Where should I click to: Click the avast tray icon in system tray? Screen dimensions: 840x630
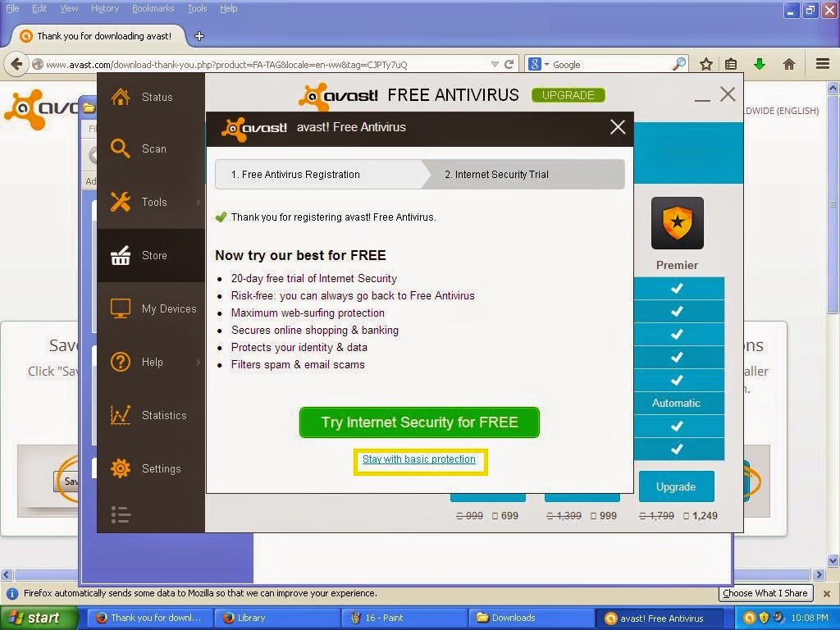click(750, 619)
